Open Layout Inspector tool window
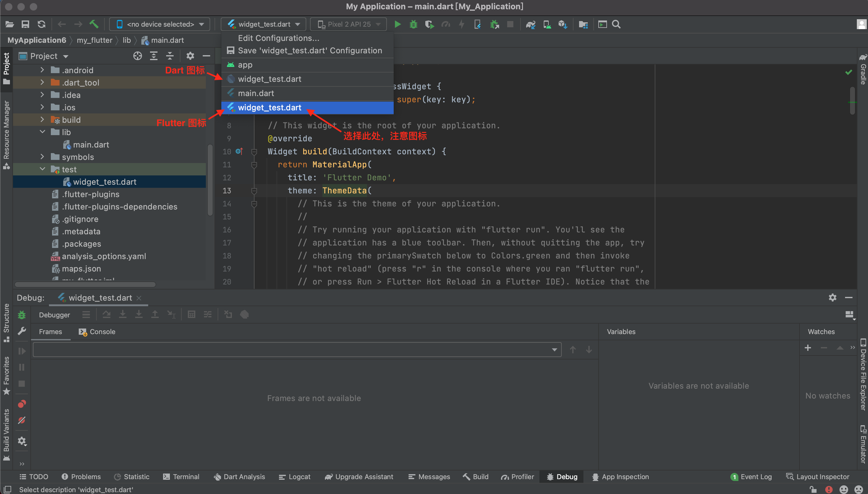Image resolution: width=868 pixels, height=494 pixels. point(818,477)
